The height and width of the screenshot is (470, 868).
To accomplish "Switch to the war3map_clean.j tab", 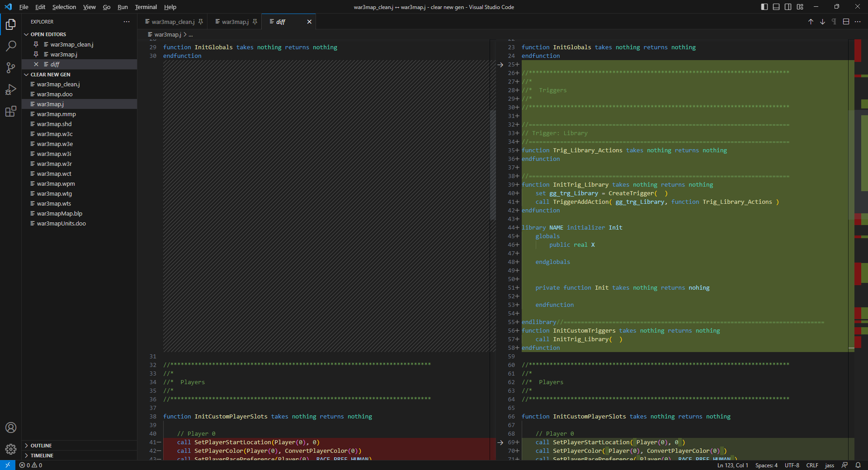I will point(173,22).
